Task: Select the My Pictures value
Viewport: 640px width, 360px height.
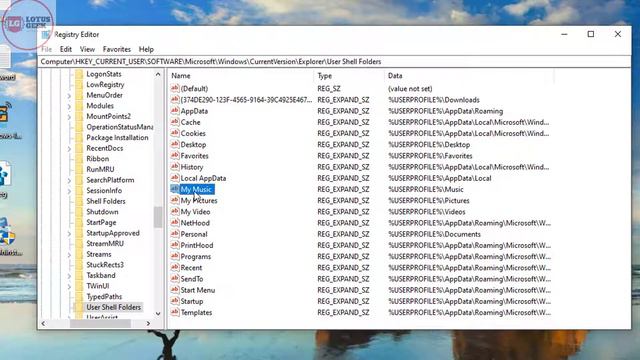Action: point(199,200)
